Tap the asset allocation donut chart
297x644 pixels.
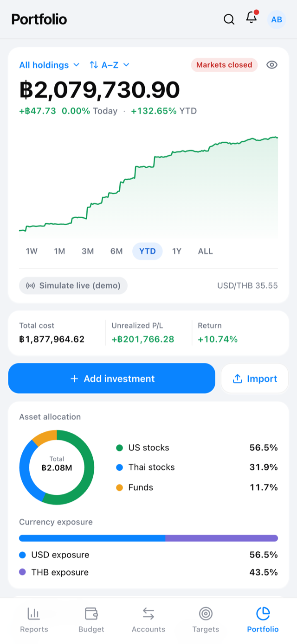click(x=57, y=467)
